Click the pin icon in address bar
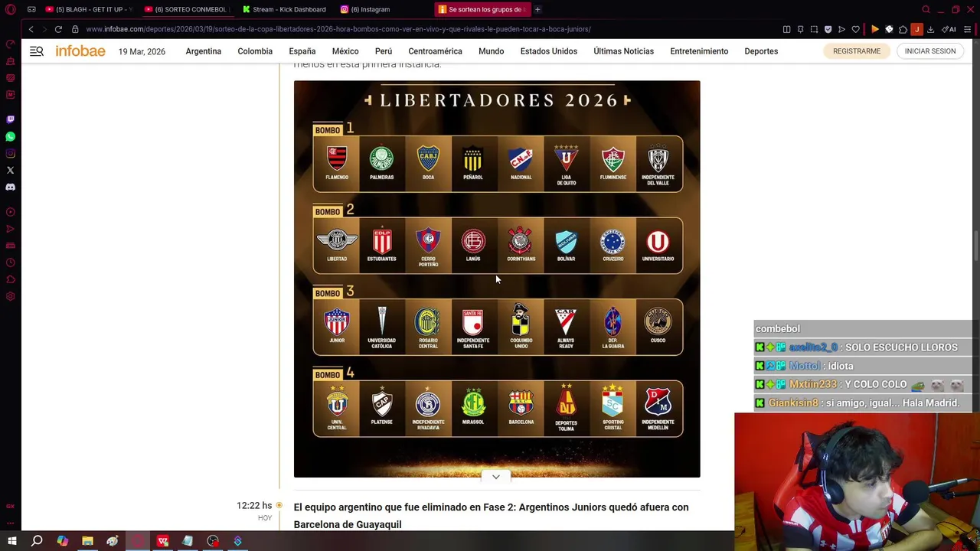Image resolution: width=980 pixels, height=551 pixels. tap(800, 29)
